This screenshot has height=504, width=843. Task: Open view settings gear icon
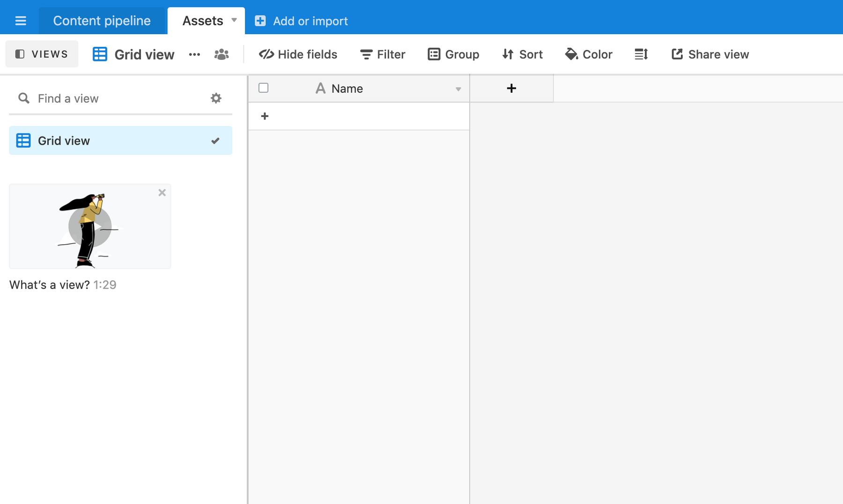[x=216, y=98]
